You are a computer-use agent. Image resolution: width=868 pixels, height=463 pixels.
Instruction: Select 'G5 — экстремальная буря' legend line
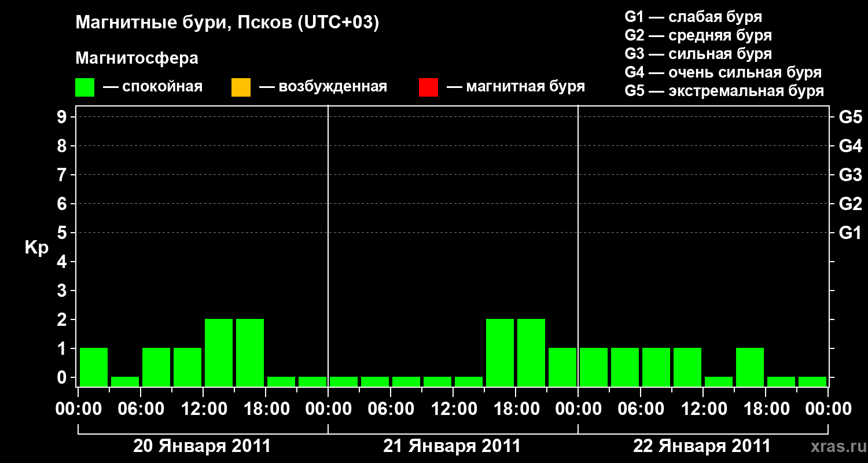tap(724, 91)
